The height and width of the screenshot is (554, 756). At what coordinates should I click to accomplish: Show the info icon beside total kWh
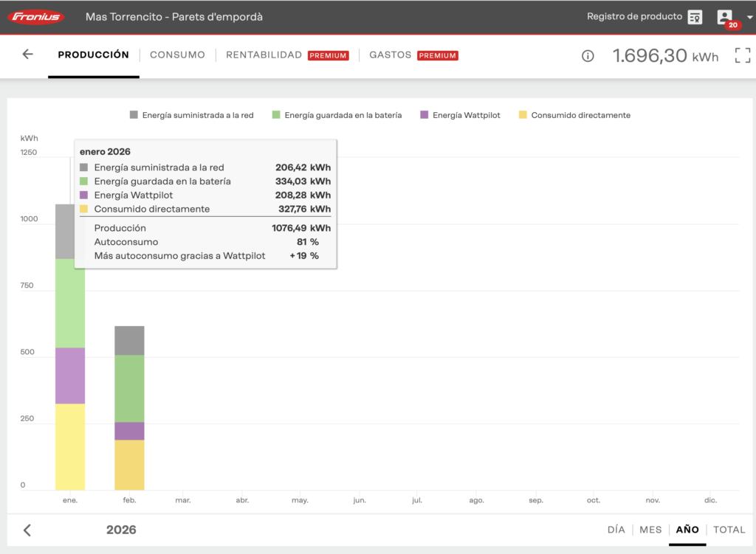588,56
